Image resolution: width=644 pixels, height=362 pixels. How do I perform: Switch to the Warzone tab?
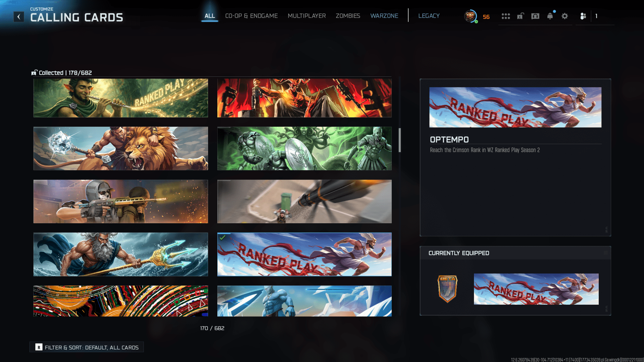pyautogui.click(x=384, y=16)
